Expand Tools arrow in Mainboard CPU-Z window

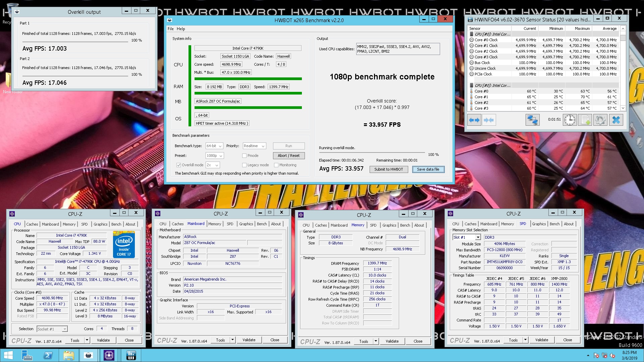click(232, 340)
